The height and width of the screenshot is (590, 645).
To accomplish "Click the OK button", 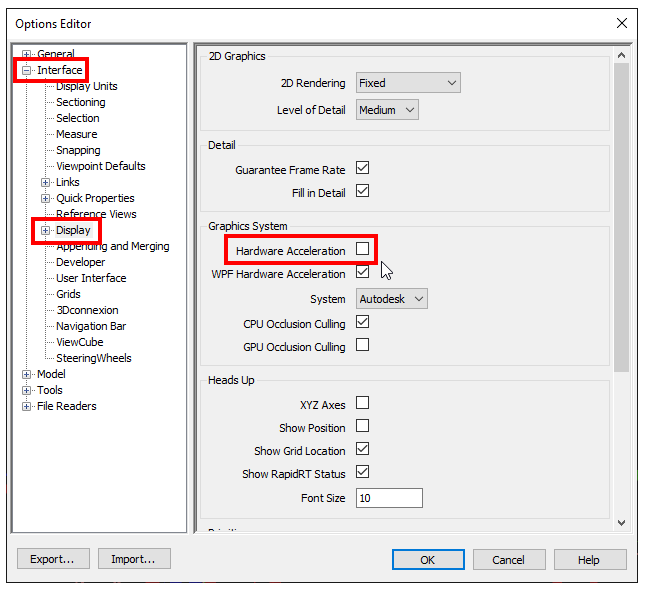I will click(x=428, y=560).
